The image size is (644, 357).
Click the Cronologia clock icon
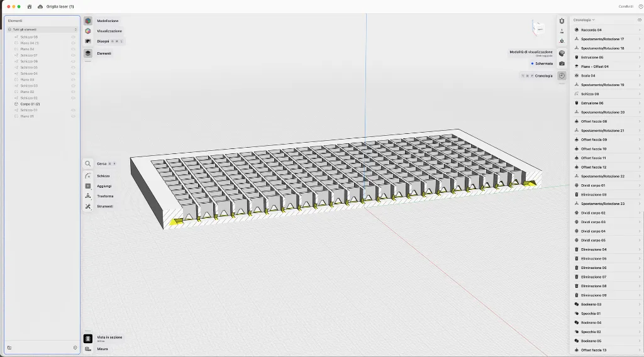562,75
